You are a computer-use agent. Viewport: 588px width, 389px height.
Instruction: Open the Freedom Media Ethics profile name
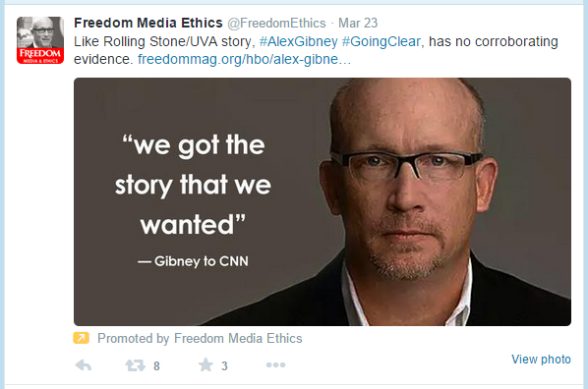click(148, 23)
